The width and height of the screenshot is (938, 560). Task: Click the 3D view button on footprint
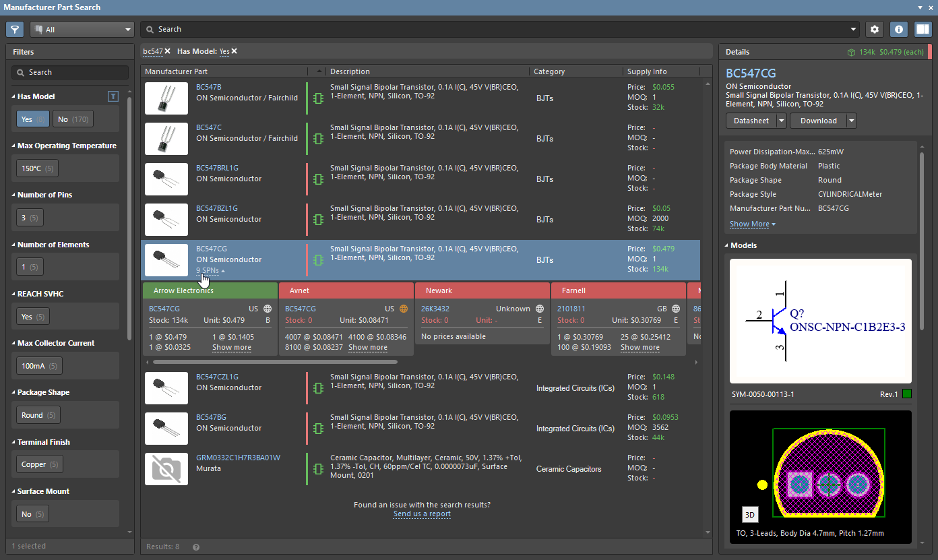click(749, 515)
